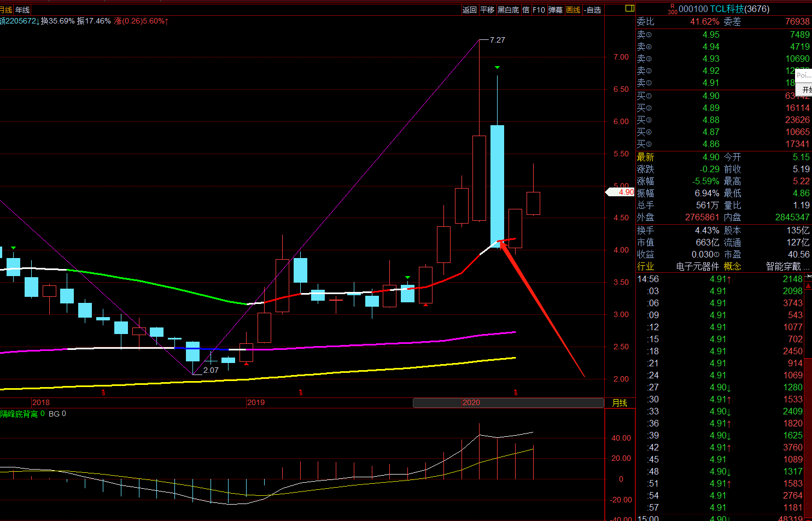Click the BG 0 indicator value

click(57, 414)
